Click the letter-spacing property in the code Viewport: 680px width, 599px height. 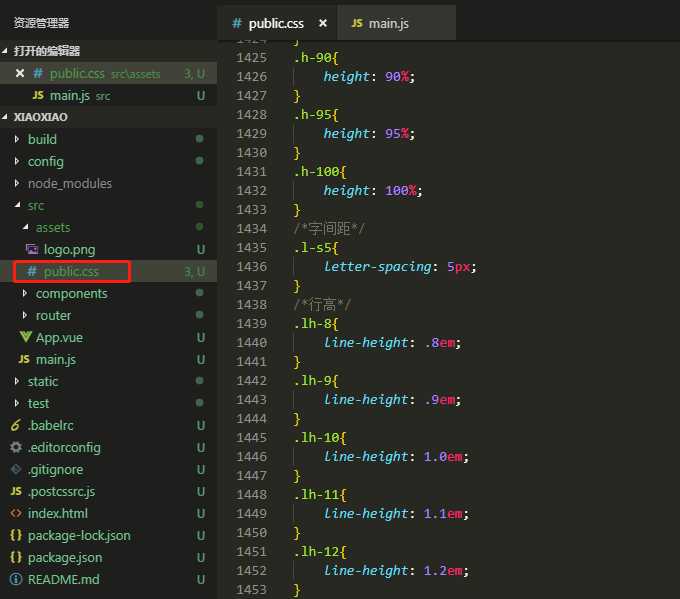(x=378, y=266)
